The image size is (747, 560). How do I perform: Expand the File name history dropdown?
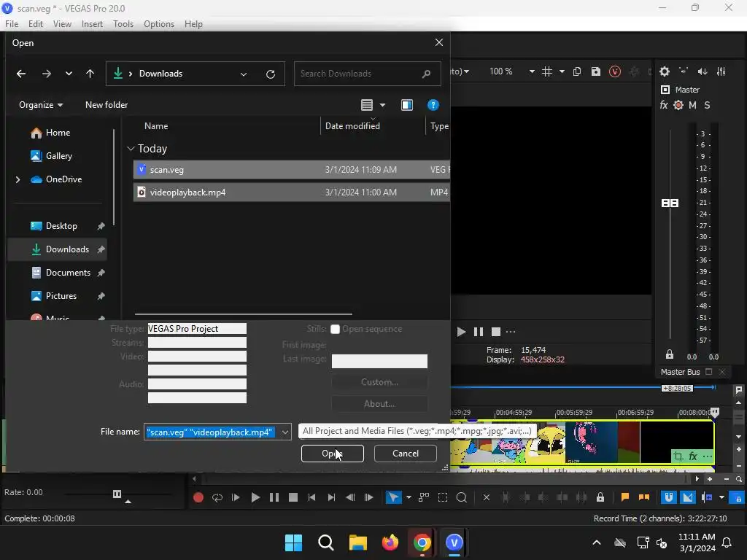285,432
